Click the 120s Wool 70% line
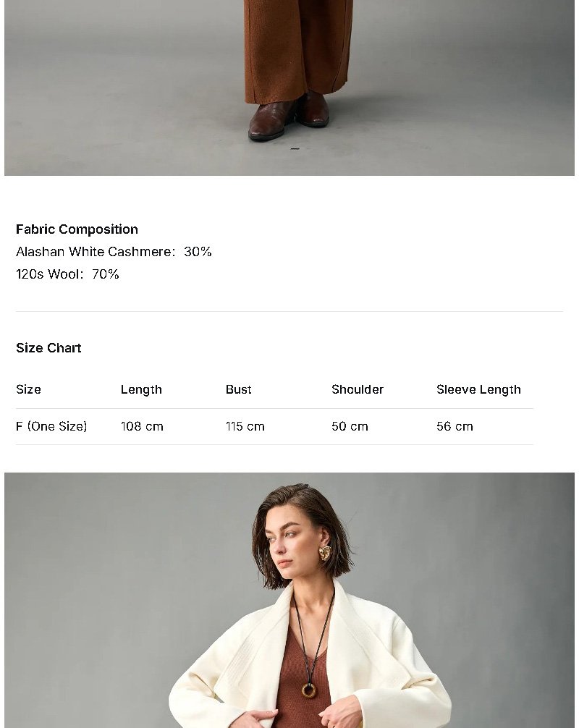This screenshot has width=579, height=728. pos(67,274)
